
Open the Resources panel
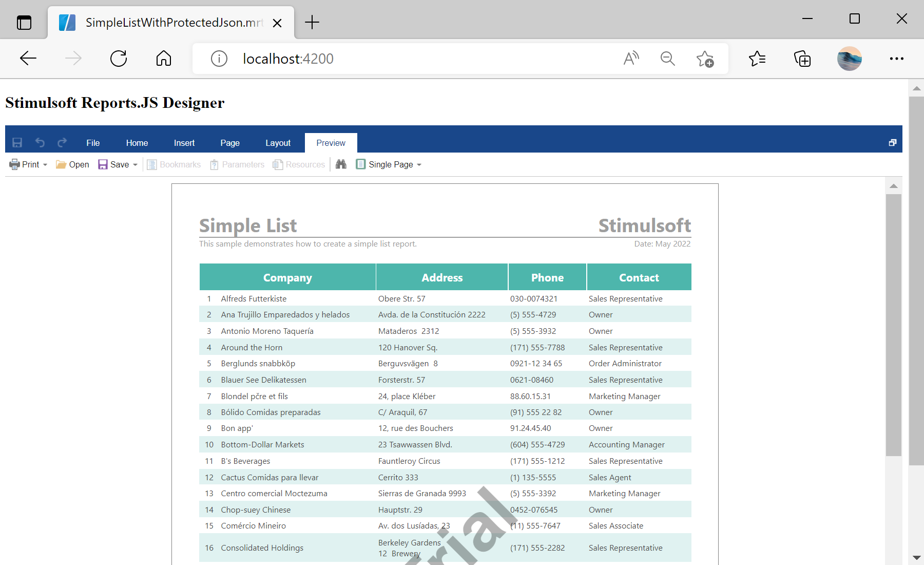point(299,164)
